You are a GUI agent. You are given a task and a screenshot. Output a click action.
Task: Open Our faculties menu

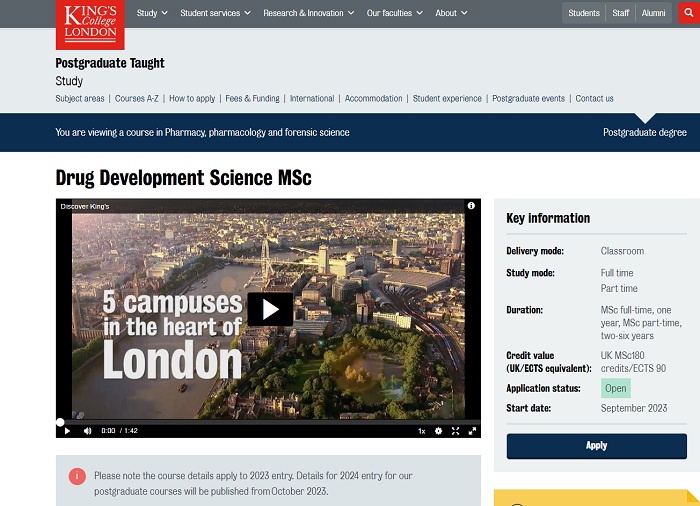tap(394, 13)
